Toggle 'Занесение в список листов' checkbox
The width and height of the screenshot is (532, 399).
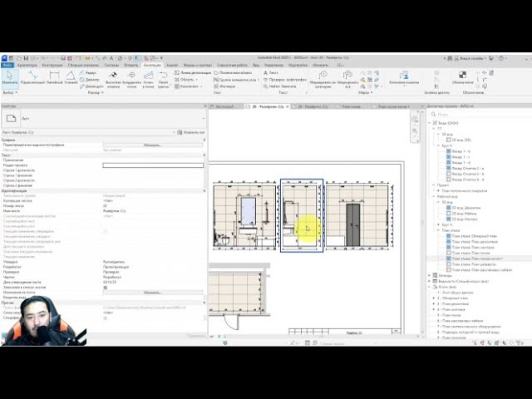(106, 287)
